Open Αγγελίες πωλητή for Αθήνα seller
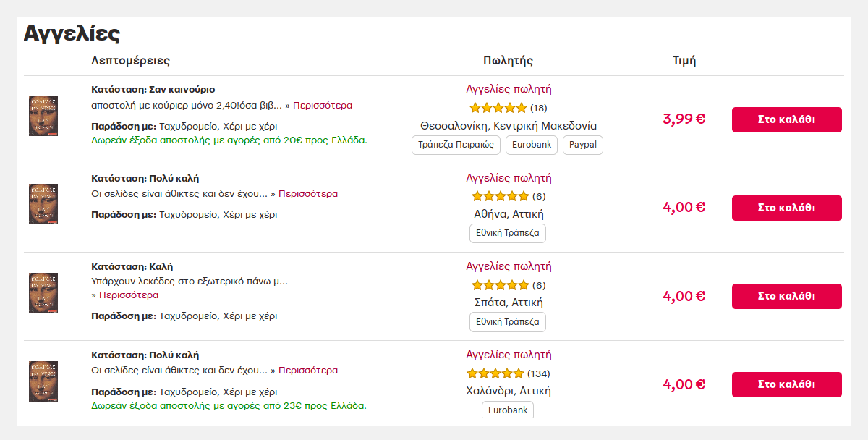This screenshot has height=440, width=868. tap(509, 177)
